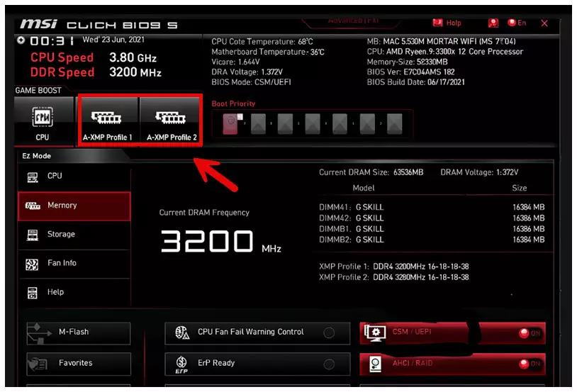This screenshot has width=577, height=392.
Task: Click the sidebar Help icon
Action: pyautogui.click(x=32, y=293)
